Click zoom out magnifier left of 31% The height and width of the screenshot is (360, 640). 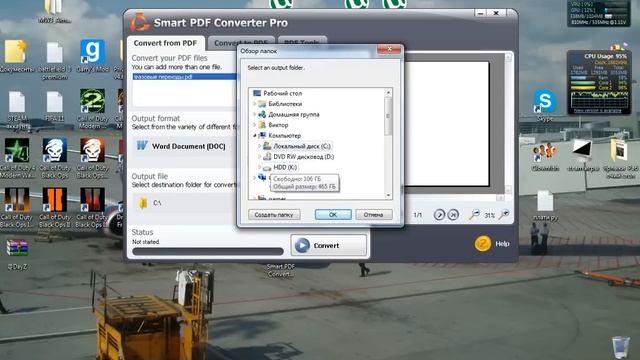(474, 214)
